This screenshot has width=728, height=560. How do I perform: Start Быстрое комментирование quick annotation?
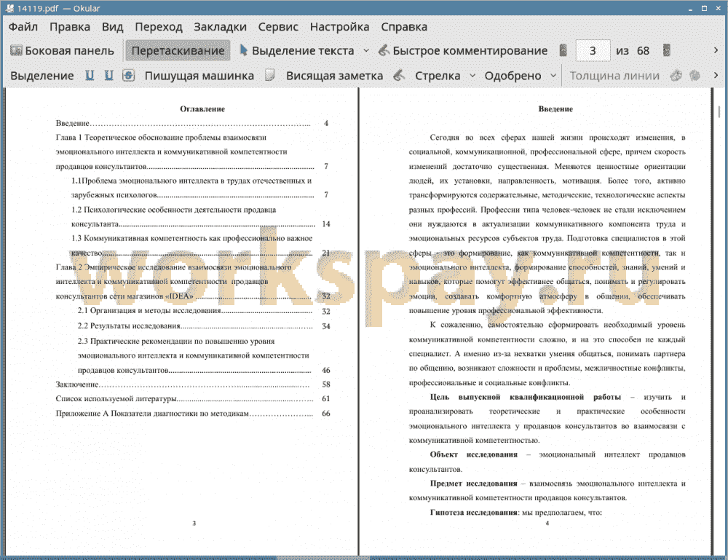463,51
